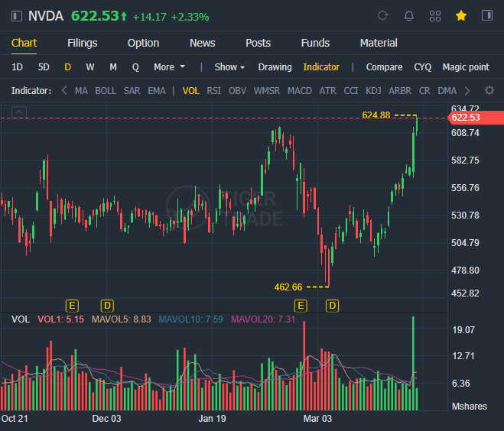The image size is (504, 431).
Task: Select the BOLL indicator
Action: point(106,91)
